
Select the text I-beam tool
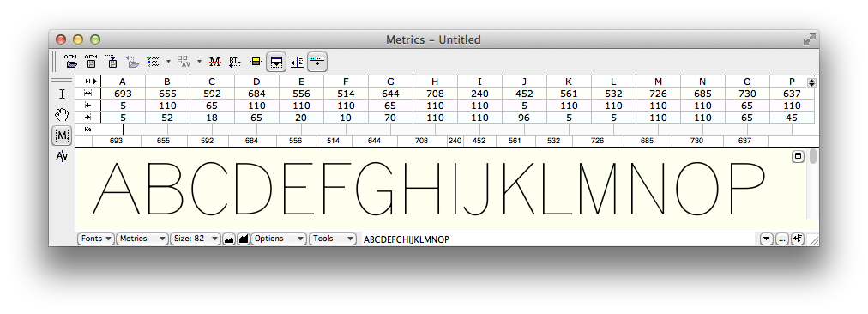coord(62,94)
